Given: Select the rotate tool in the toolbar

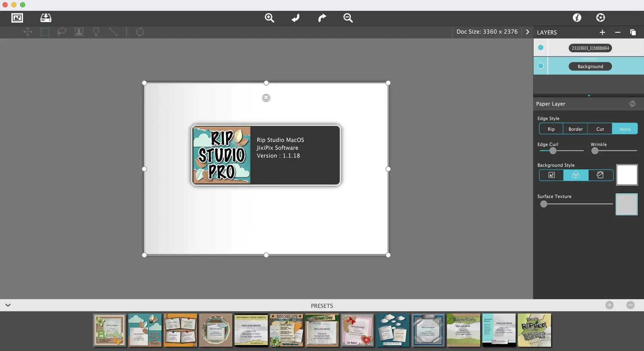Looking at the screenshot, I should pyautogui.click(x=140, y=32).
